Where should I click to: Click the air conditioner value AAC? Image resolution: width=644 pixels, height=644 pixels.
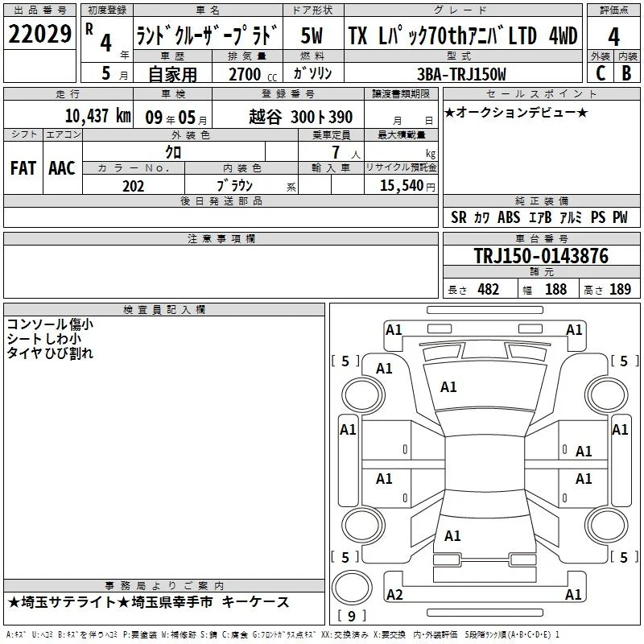(62, 168)
